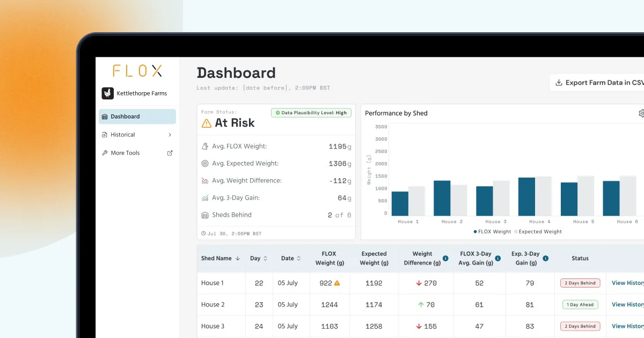
Task: Click the Weight Difference info icon
Action: pos(446,259)
